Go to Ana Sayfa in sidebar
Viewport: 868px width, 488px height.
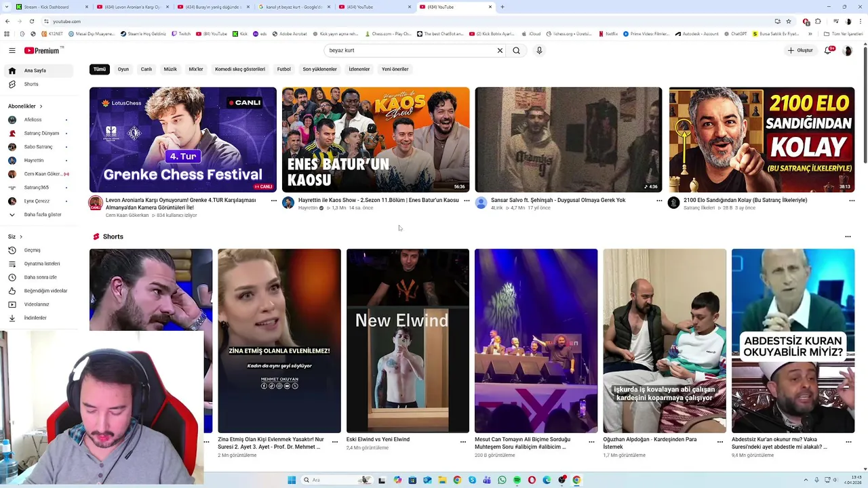click(x=39, y=70)
